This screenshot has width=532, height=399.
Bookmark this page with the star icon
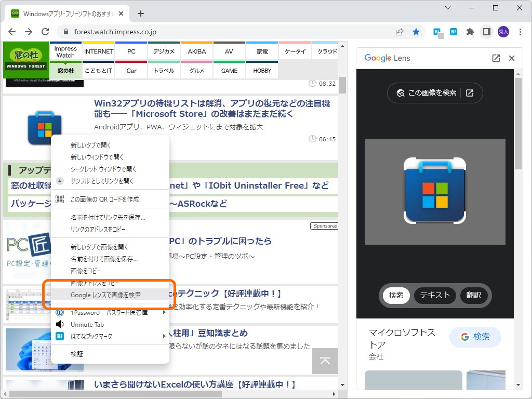click(416, 32)
